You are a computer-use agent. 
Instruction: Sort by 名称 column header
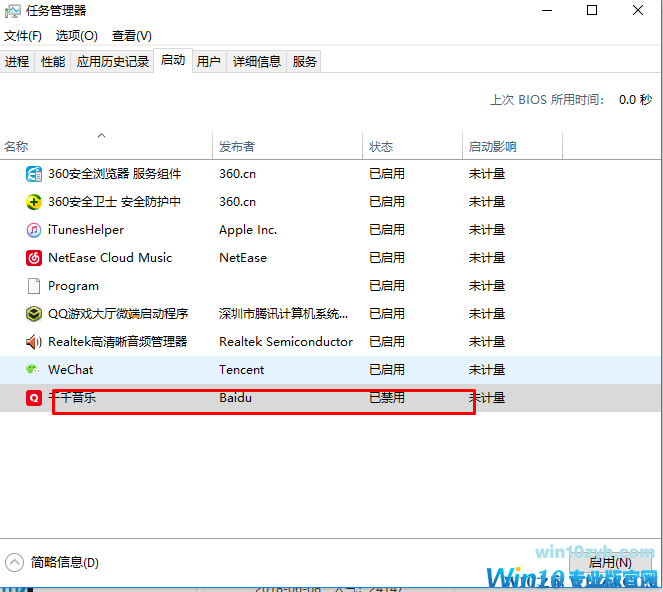(x=17, y=147)
